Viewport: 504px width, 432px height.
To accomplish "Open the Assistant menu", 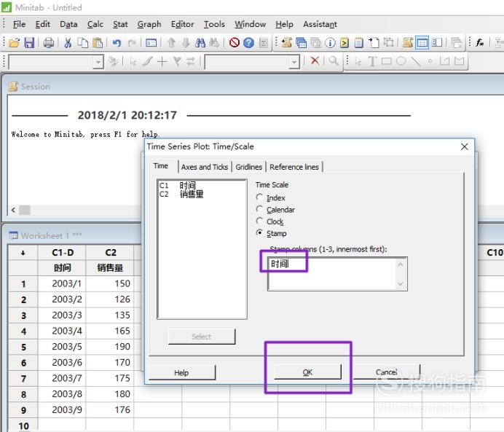I will click(320, 24).
